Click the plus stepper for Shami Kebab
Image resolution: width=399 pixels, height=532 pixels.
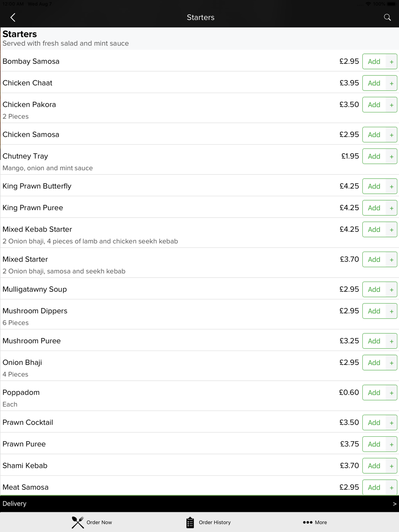pos(391,466)
